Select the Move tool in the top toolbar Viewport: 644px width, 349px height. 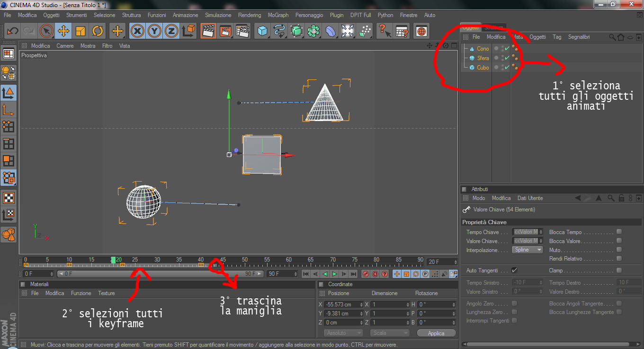tap(63, 31)
